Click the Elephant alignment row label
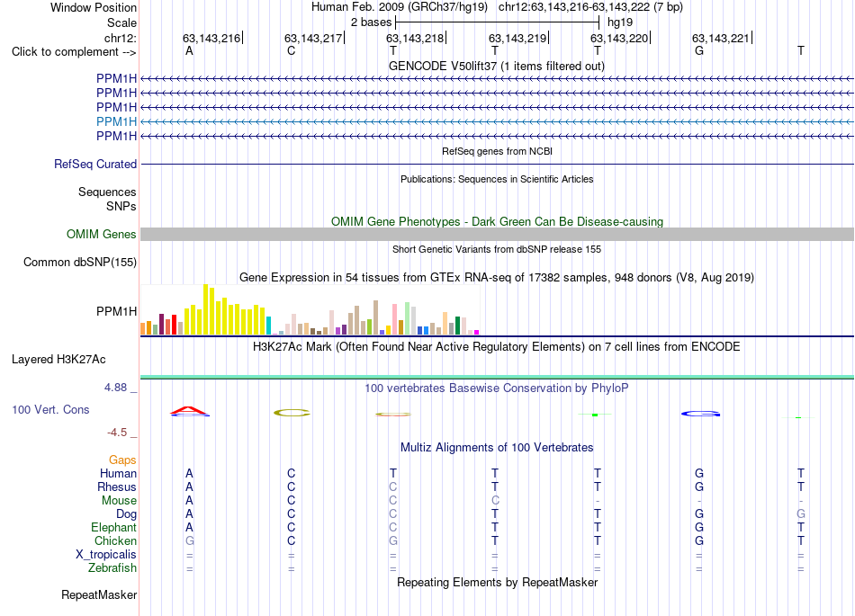 [113, 527]
